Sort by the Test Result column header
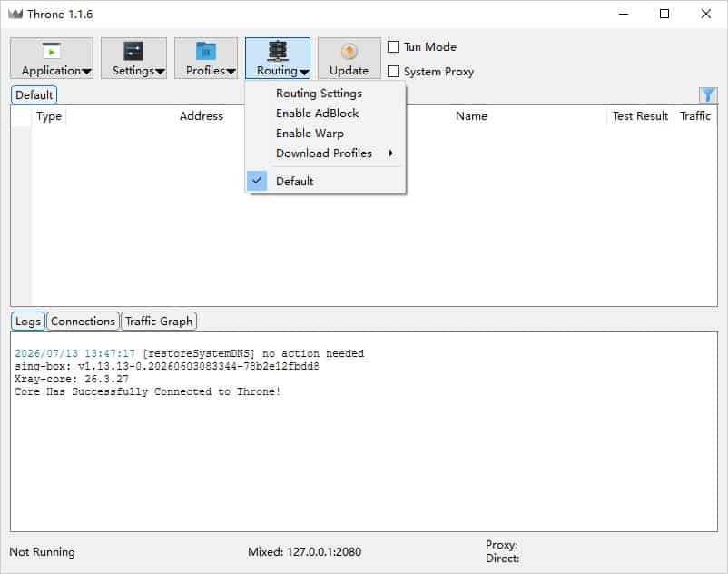Screen dimensions: 728x574 (640, 116)
